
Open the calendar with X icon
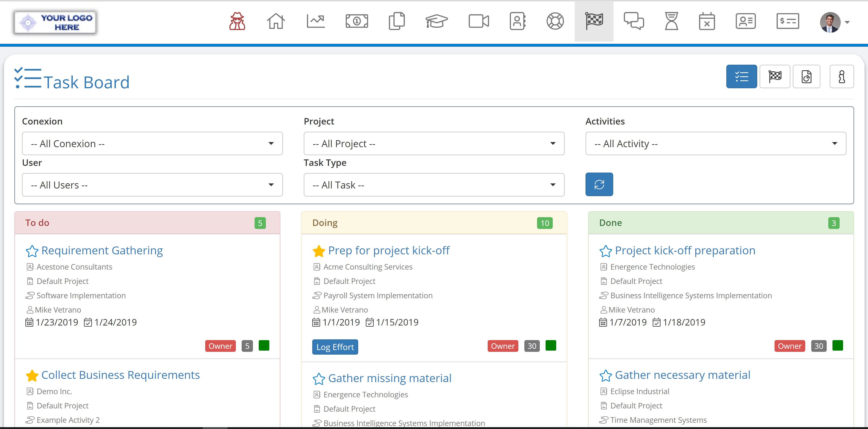click(707, 21)
